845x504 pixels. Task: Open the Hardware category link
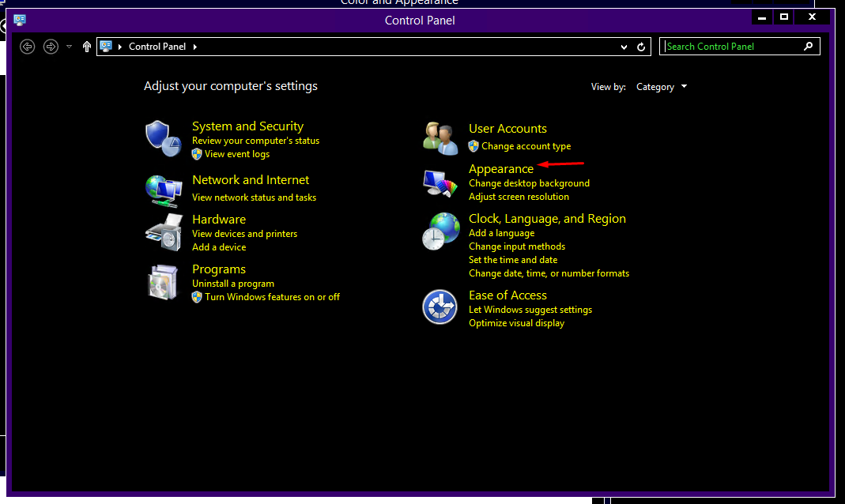click(x=219, y=219)
